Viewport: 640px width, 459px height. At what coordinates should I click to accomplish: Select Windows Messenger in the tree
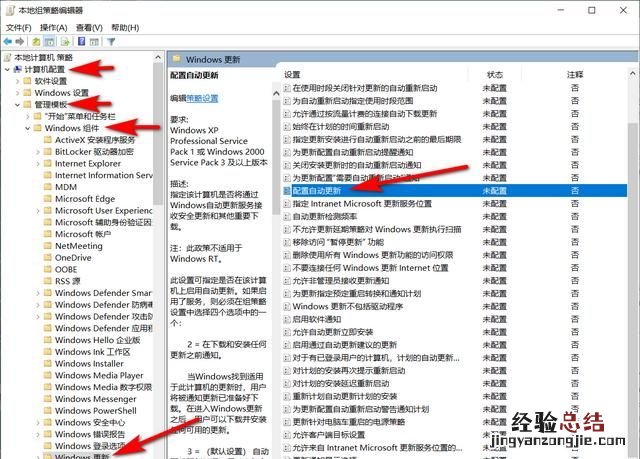(x=96, y=399)
